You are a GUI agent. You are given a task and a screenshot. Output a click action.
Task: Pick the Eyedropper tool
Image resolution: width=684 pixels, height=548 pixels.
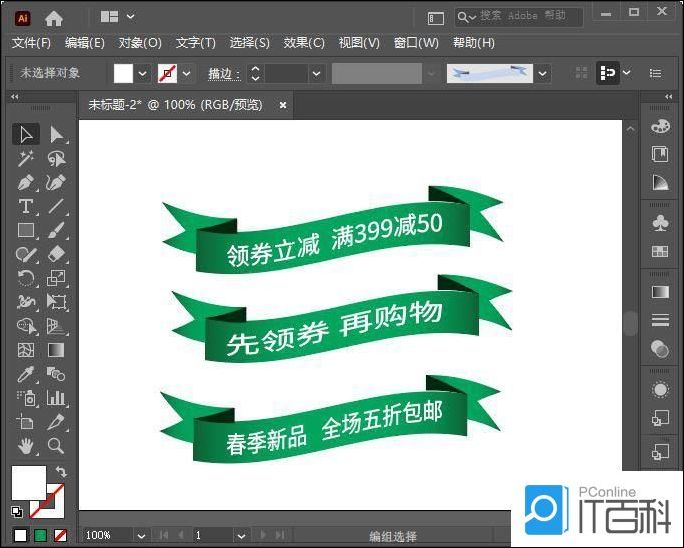click(x=26, y=374)
